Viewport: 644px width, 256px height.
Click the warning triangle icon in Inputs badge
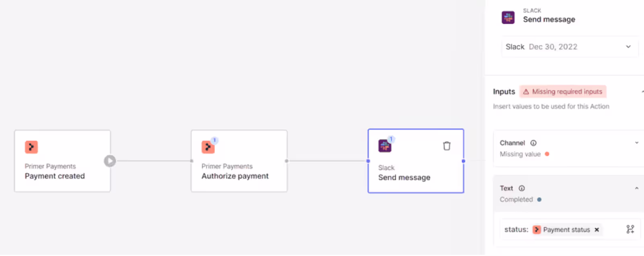[x=526, y=92]
